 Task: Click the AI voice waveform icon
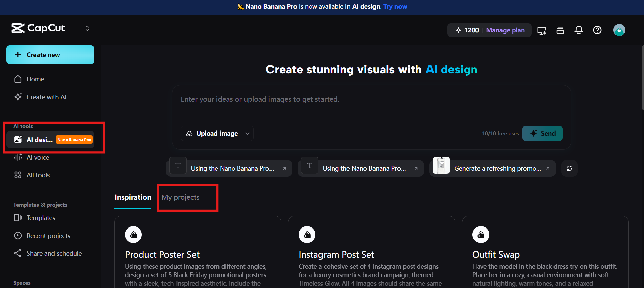18,157
